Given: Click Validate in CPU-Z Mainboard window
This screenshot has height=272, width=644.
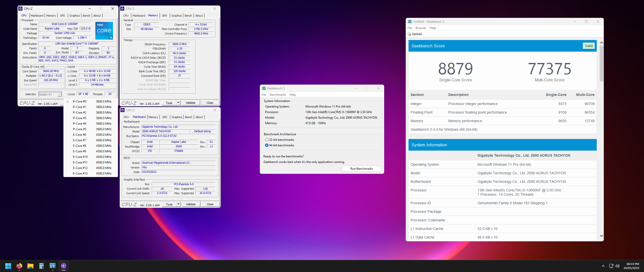Looking at the screenshot, I should (x=191, y=204).
